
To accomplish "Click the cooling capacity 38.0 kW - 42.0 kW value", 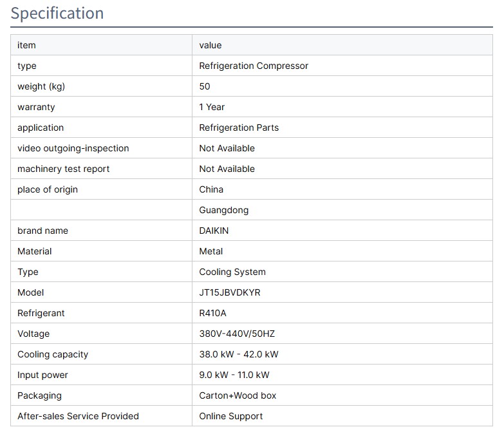I will pyautogui.click(x=239, y=354).
